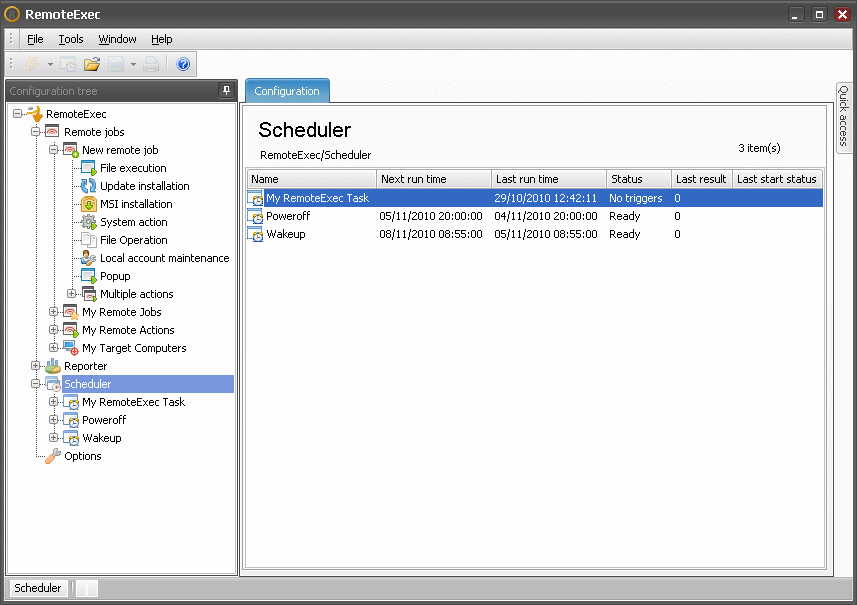Sort by the Name column header
The width and height of the screenshot is (857, 605).
pyautogui.click(x=312, y=179)
